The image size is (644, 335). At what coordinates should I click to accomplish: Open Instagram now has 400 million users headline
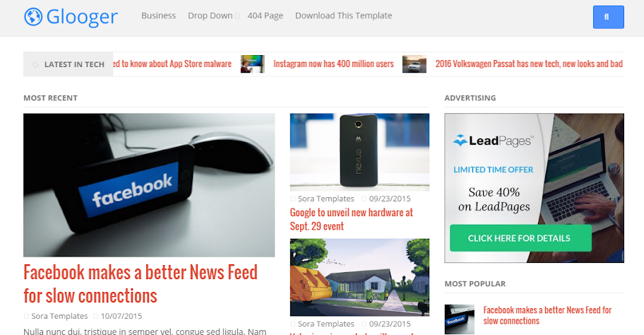pyautogui.click(x=333, y=64)
